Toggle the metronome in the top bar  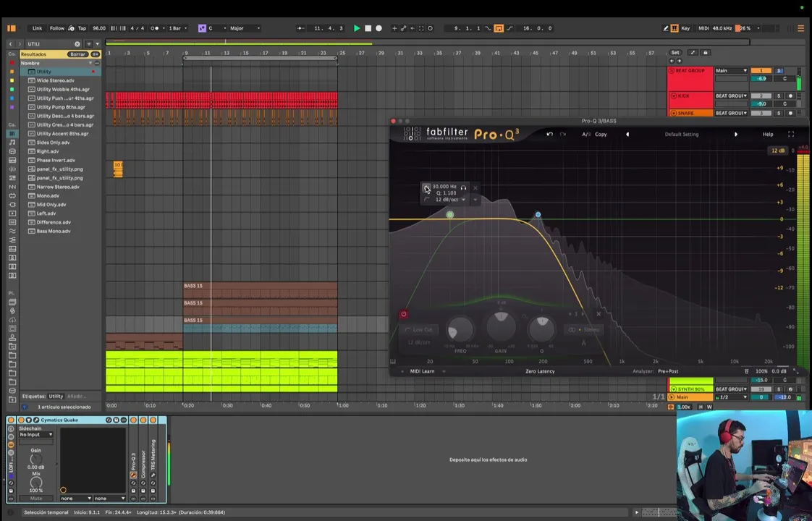[155, 28]
